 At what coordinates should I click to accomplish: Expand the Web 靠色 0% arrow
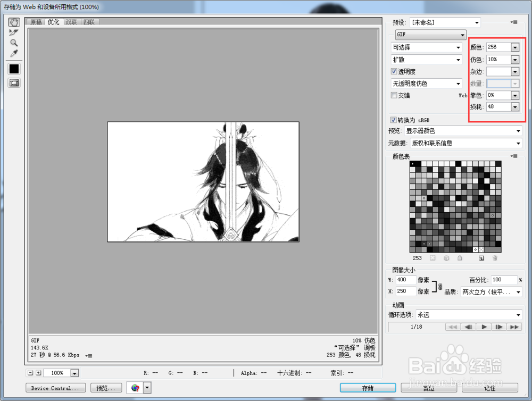click(515, 96)
